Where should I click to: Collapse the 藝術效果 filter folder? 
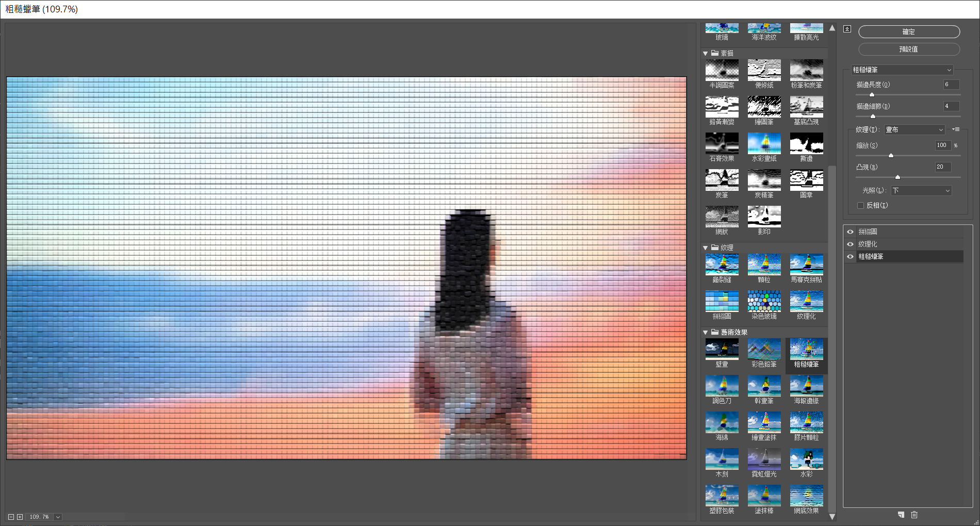pyautogui.click(x=705, y=333)
